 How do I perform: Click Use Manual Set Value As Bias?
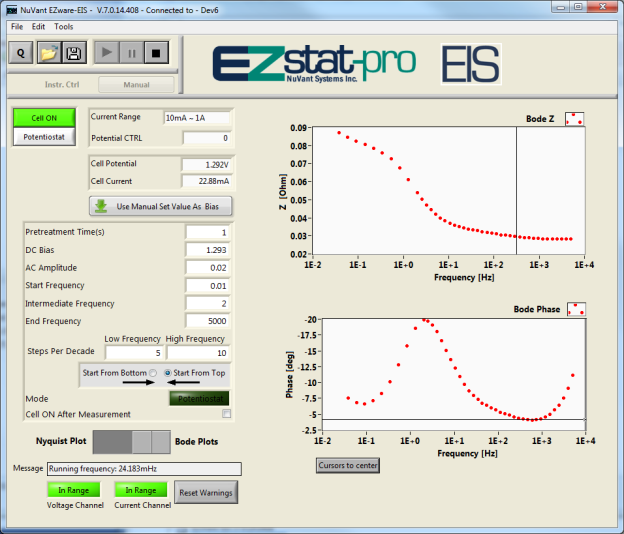tap(161, 206)
